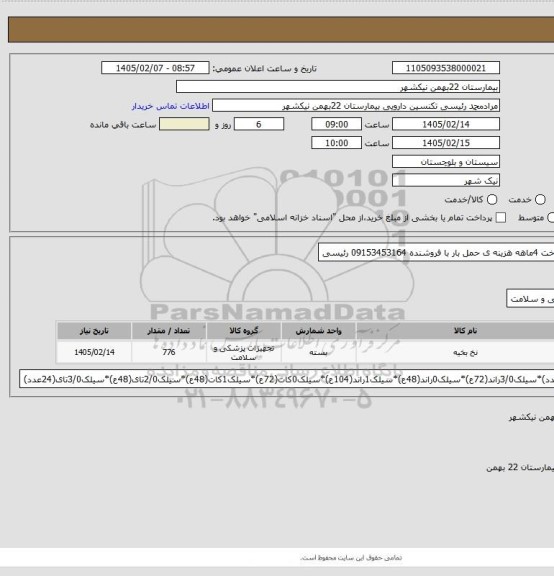Screen dimensions: 554x576
Task: Check the اسناد خزانه اسلامی payment checkbox
Action: click(x=500, y=217)
